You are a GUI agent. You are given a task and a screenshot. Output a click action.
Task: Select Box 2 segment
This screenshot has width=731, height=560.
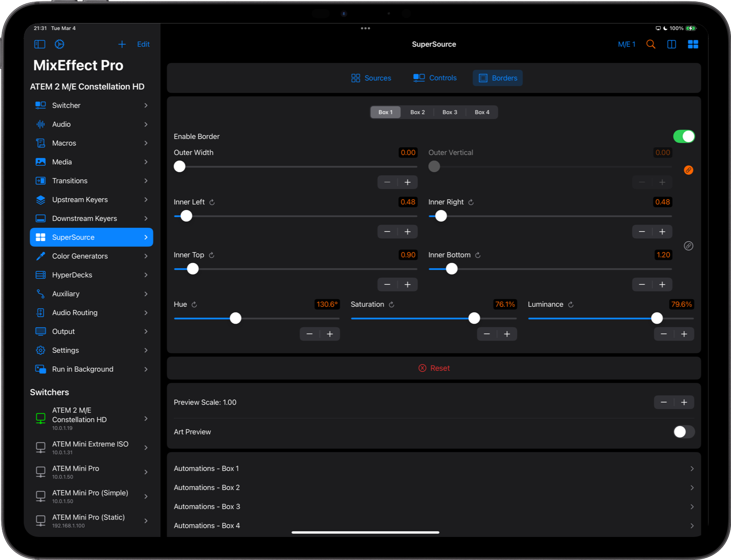tap(418, 112)
